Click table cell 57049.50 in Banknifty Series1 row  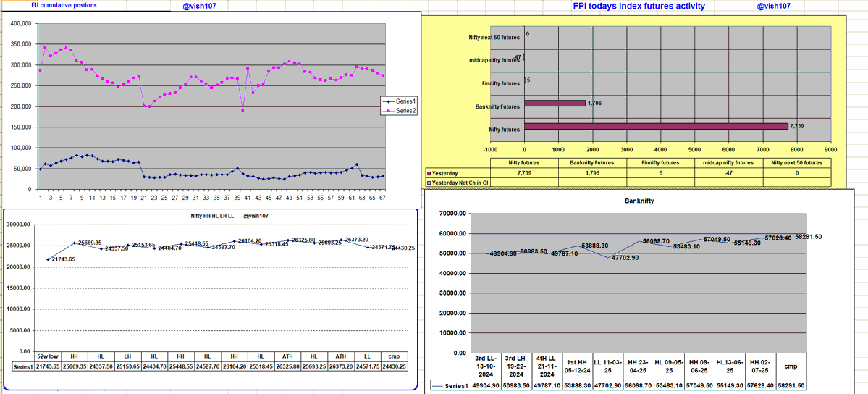pyautogui.click(x=699, y=386)
